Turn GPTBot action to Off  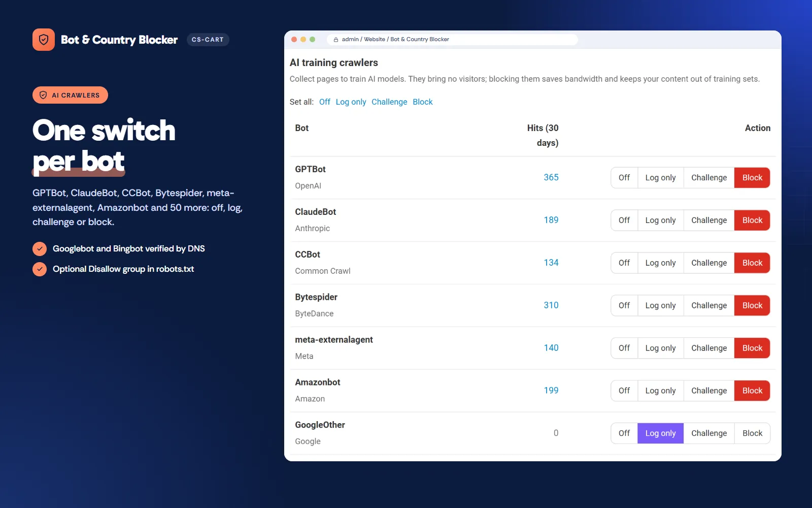coord(624,178)
